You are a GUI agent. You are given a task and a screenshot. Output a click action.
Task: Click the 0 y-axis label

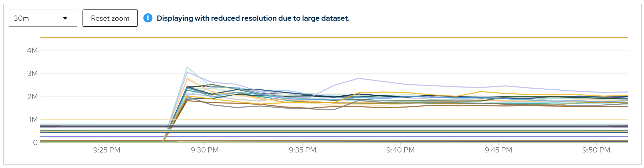click(x=35, y=142)
